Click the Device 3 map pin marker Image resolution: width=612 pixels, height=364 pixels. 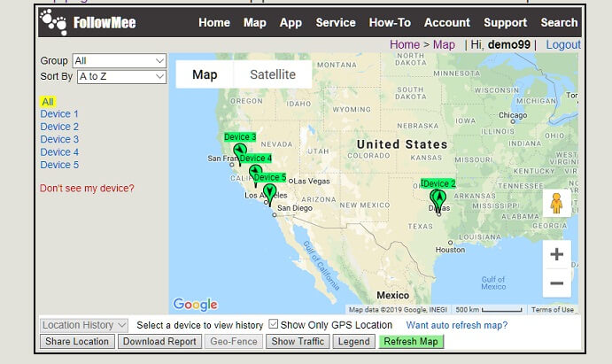240,154
